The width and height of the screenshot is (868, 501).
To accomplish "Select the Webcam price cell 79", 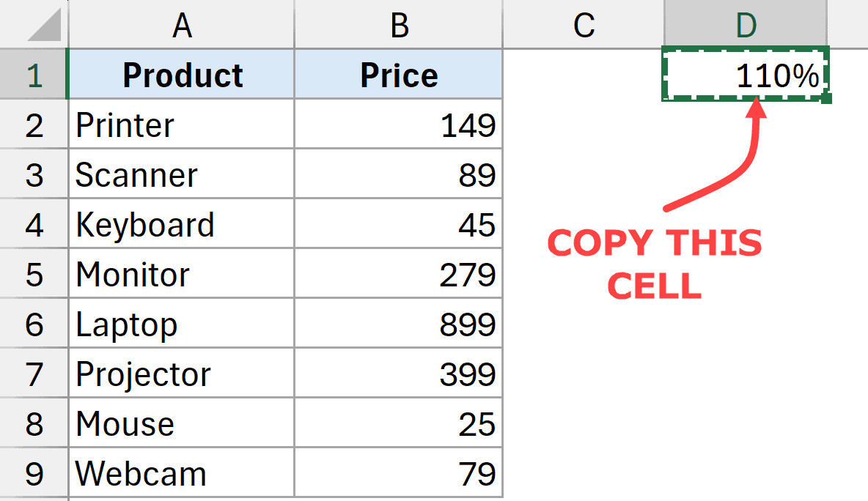I will tap(399, 473).
